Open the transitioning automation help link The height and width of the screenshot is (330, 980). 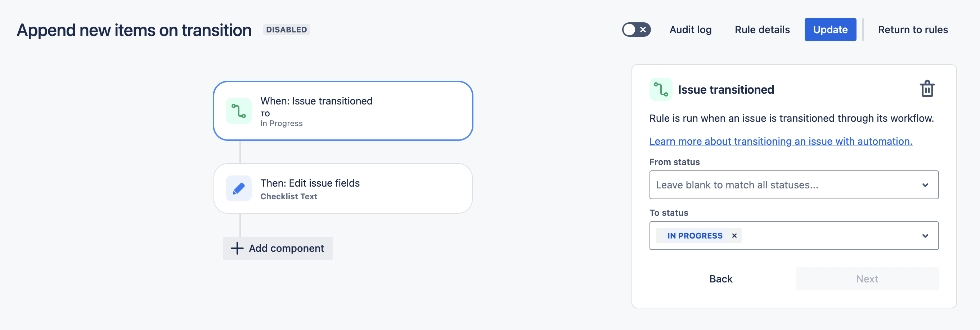tap(780, 141)
